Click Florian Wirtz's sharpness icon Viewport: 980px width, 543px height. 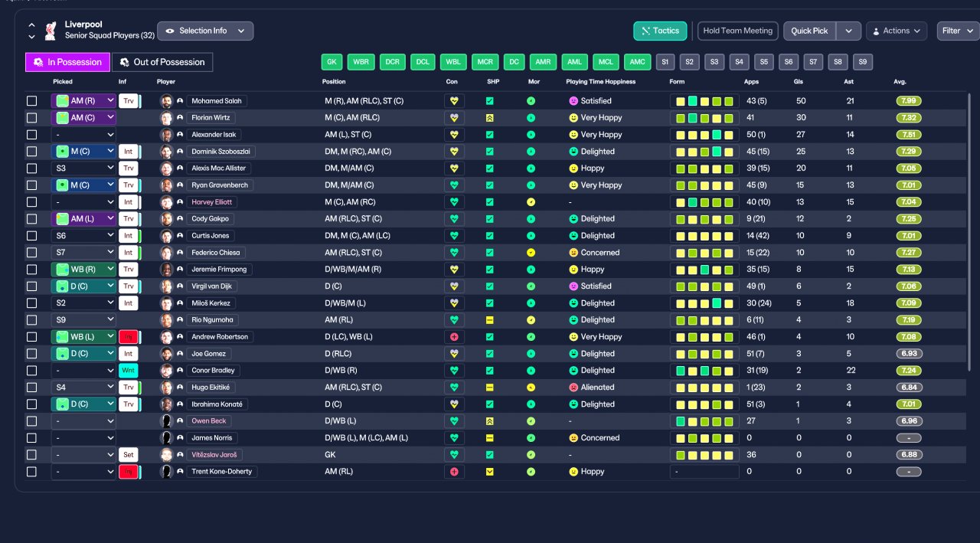click(x=490, y=118)
